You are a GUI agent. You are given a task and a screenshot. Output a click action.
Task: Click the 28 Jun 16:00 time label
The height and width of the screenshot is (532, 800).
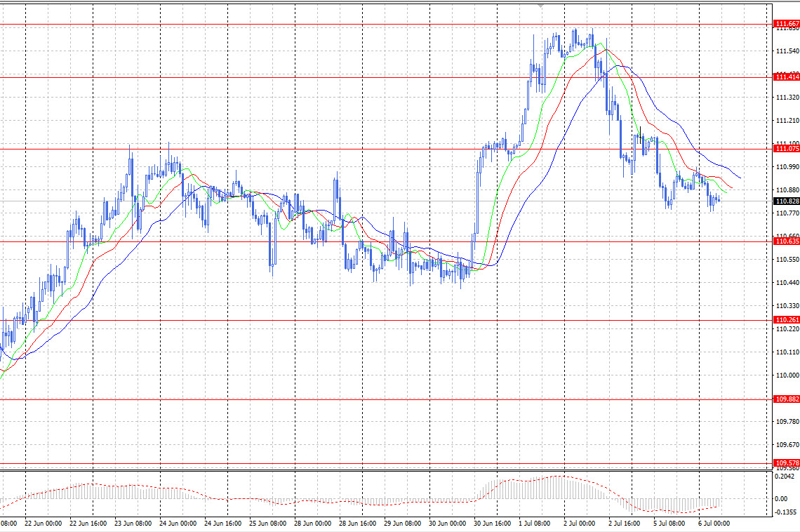click(x=358, y=524)
